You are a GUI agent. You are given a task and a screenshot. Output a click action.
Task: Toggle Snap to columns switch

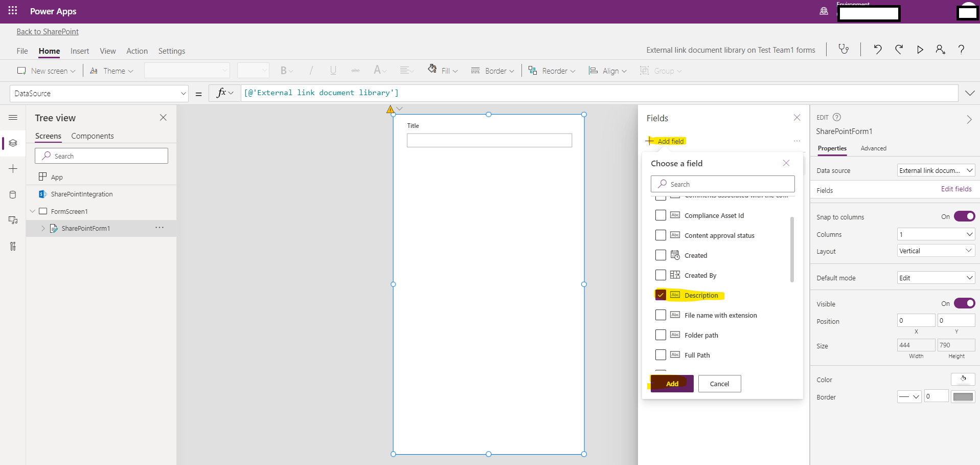[964, 216]
